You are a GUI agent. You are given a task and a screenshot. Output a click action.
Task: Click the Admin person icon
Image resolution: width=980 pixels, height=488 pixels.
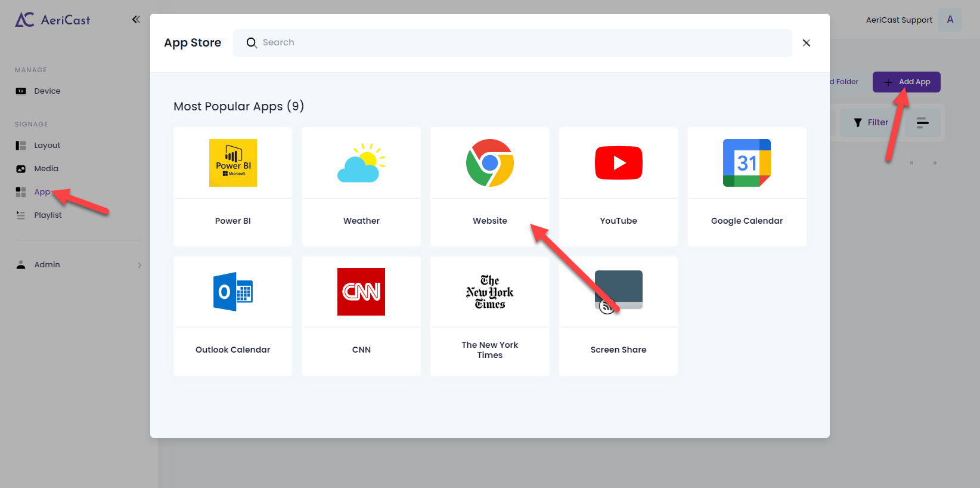click(21, 265)
